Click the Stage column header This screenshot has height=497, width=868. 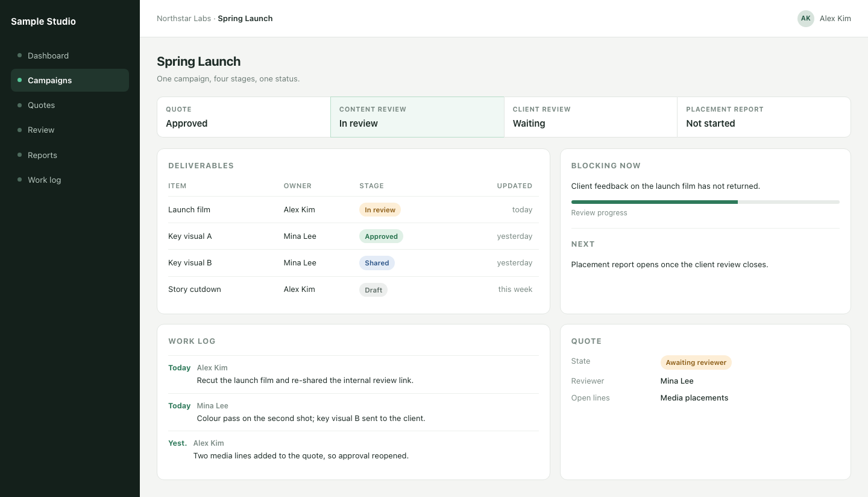tap(372, 186)
